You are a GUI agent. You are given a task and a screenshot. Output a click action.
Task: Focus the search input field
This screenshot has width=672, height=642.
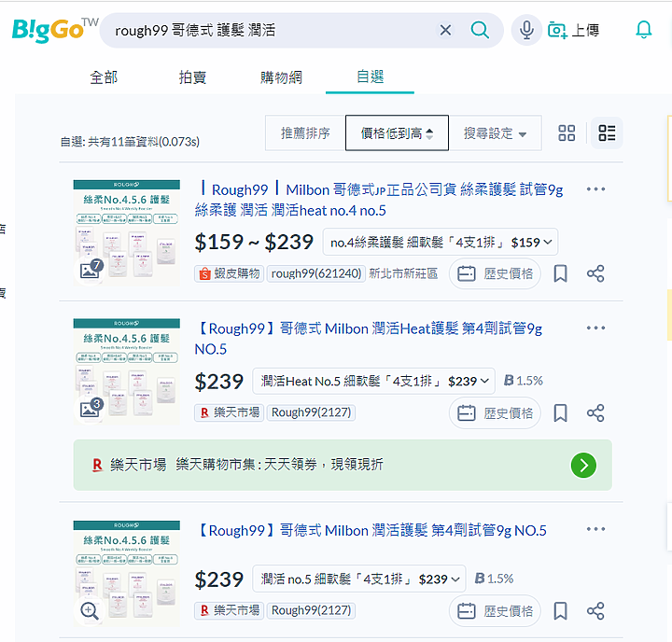click(x=273, y=30)
